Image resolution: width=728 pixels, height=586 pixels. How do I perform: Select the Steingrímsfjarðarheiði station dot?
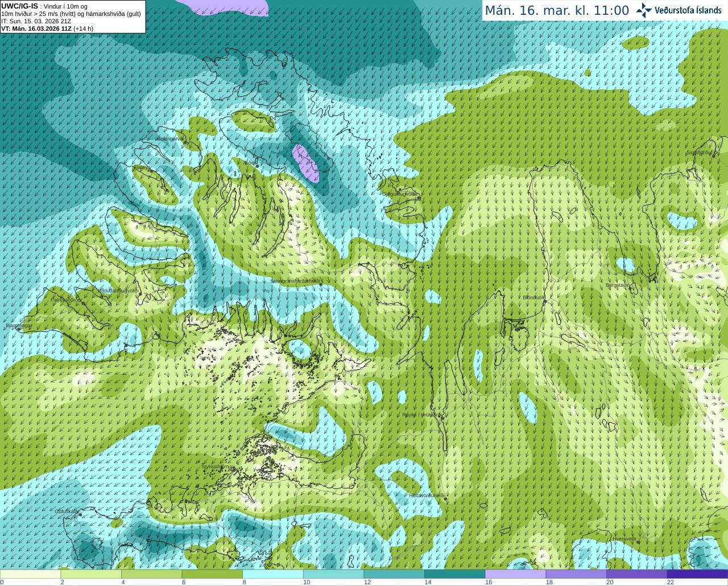tap(320, 284)
